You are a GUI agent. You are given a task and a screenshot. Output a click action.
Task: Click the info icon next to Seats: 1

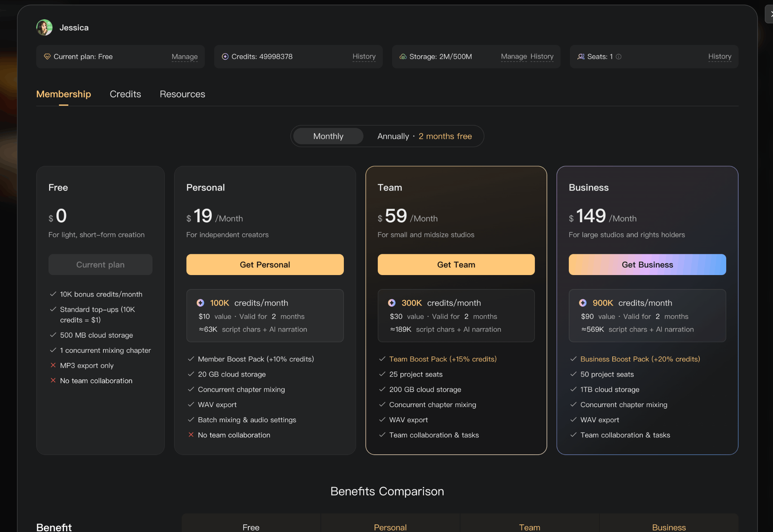tap(619, 57)
